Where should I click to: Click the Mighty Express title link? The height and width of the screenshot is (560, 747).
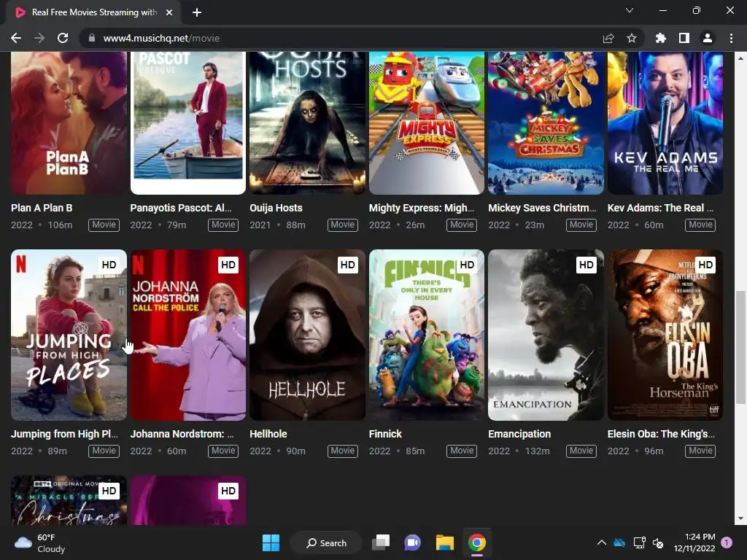[x=422, y=208]
